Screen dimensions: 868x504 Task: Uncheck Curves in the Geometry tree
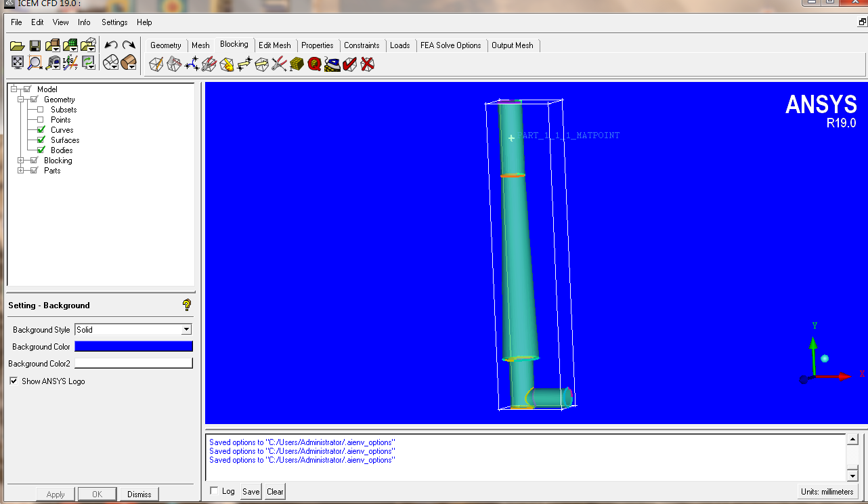click(41, 130)
